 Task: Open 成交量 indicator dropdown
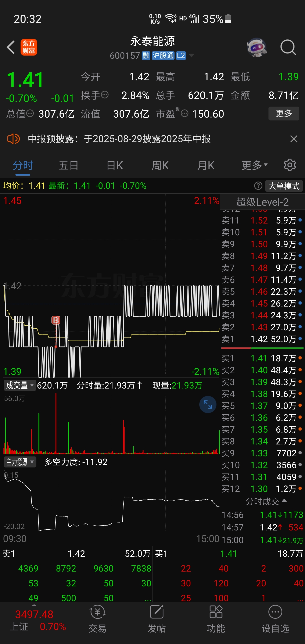pyautogui.click(x=19, y=385)
